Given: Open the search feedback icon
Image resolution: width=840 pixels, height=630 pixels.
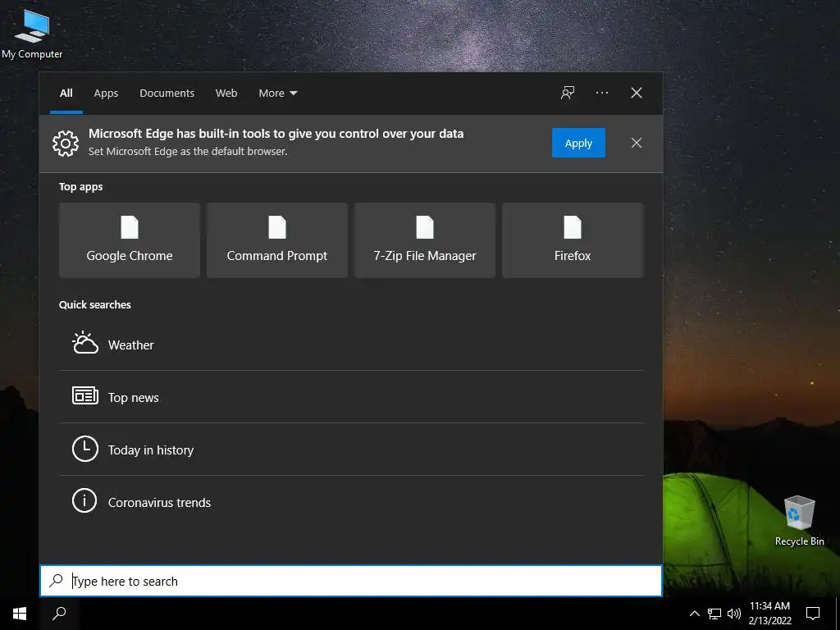Looking at the screenshot, I should point(568,93).
